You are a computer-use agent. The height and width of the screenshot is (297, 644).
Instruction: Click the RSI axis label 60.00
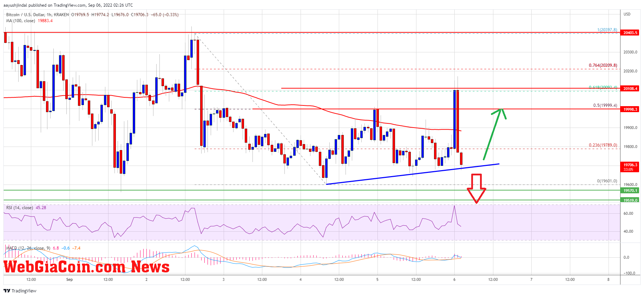coord(628,213)
